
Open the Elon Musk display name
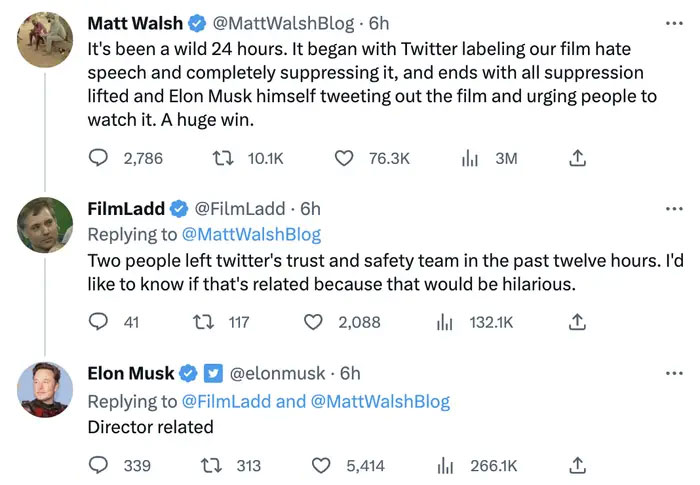pos(131,373)
